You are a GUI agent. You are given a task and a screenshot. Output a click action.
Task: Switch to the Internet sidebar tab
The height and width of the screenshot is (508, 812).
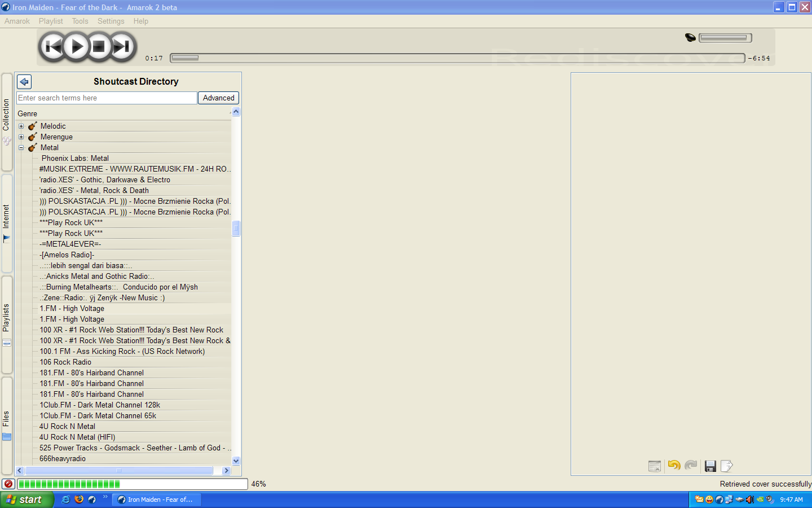click(x=7, y=223)
